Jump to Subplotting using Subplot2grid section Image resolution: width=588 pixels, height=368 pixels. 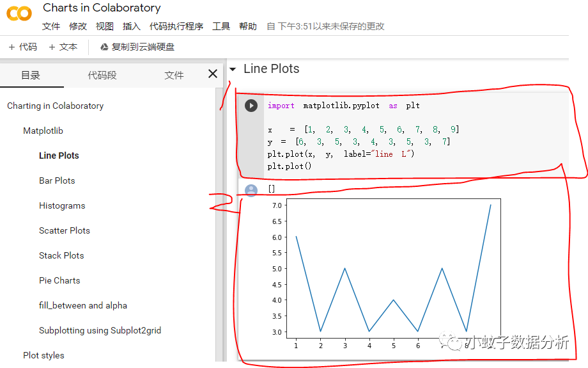point(100,330)
